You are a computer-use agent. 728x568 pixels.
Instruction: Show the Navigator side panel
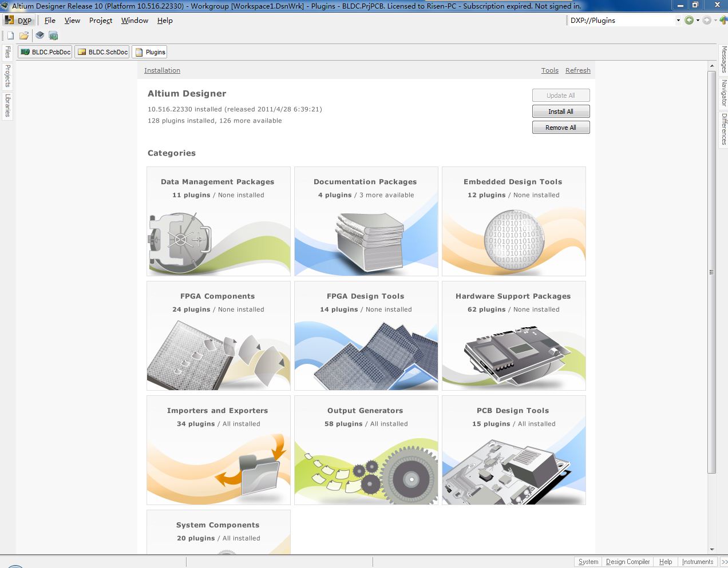point(723,93)
